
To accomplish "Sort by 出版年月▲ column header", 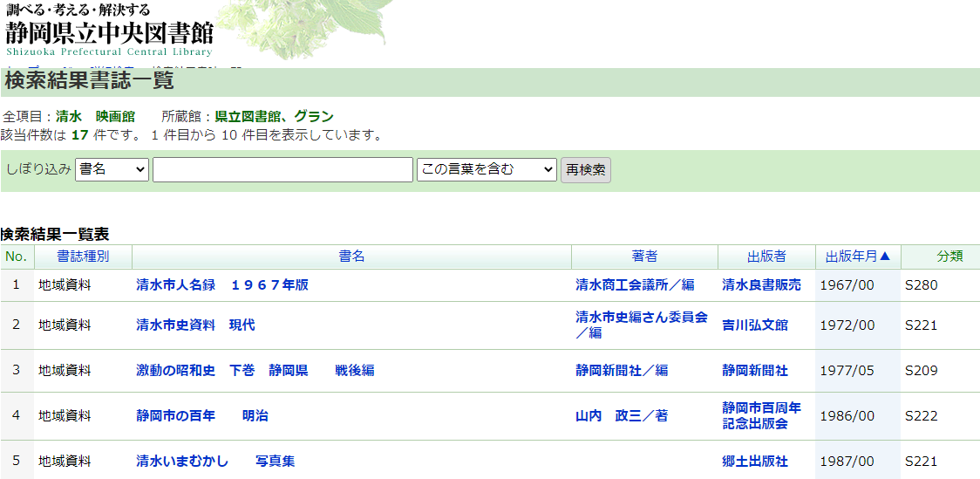I will 858,257.
